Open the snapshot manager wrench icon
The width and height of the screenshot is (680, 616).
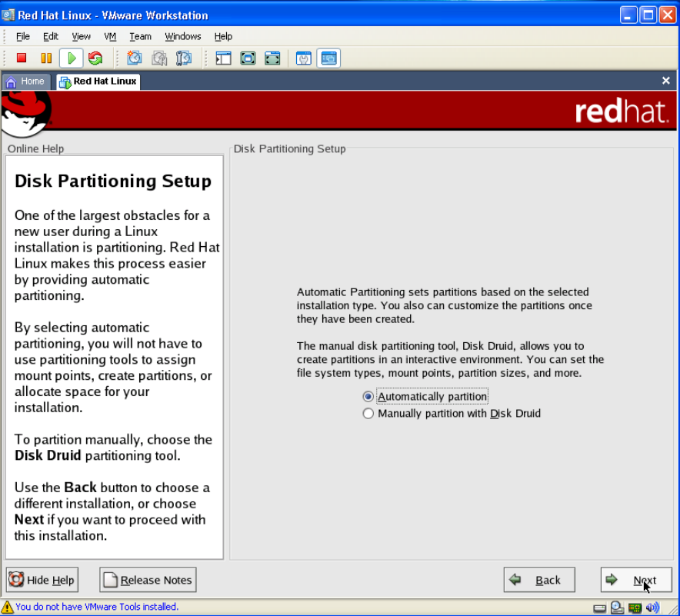(x=184, y=58)
